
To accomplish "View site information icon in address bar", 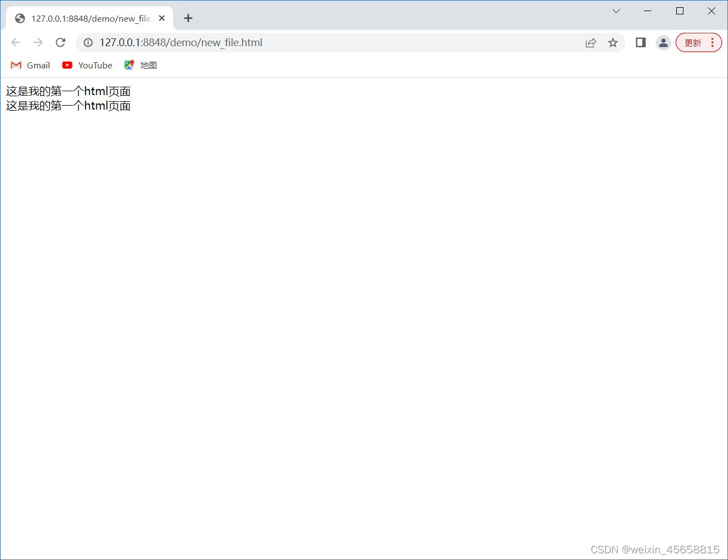I will pyautogui.click(x=88, y=43).
